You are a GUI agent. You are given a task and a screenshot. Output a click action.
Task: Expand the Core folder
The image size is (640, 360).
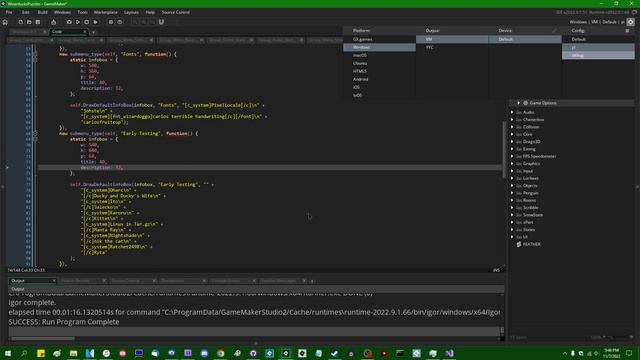pyautogui.click(x=512, y=134)
